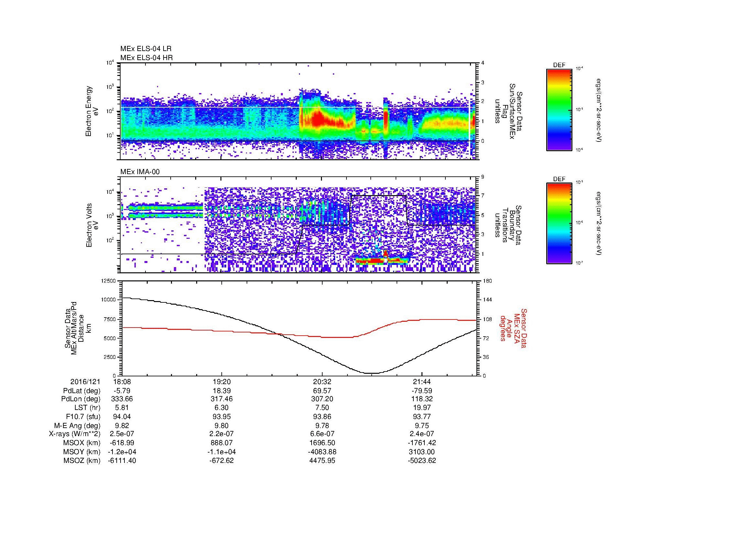Screen dimensions: 756x534
Task: Click the LST value 6.30
Action: pyautogui.click(x=222, y=408)
